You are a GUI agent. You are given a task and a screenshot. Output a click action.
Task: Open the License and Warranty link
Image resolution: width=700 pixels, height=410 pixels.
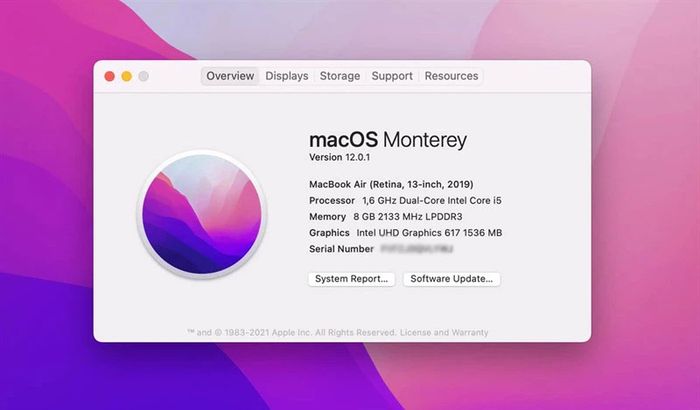(x=444, y=333)
